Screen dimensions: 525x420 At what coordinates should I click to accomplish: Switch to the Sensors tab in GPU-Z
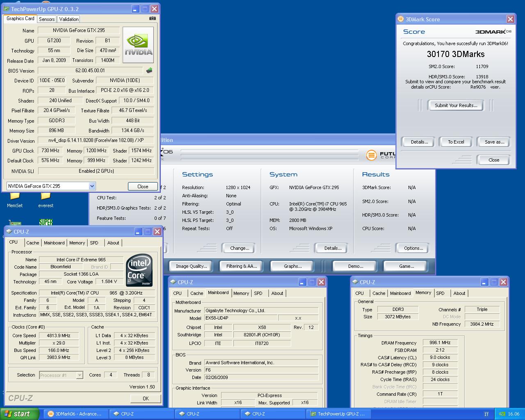pyautogui.click(x=47, y=19)
